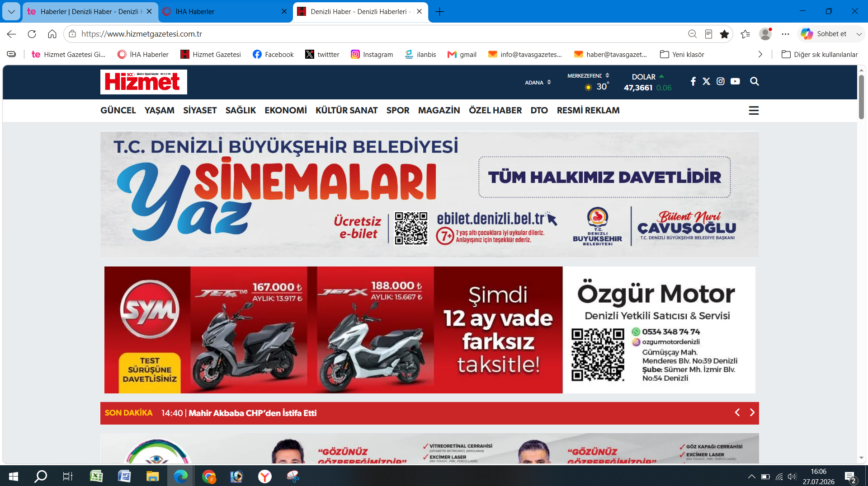Open the X (Twitter) icon in site header

(706, 81)
